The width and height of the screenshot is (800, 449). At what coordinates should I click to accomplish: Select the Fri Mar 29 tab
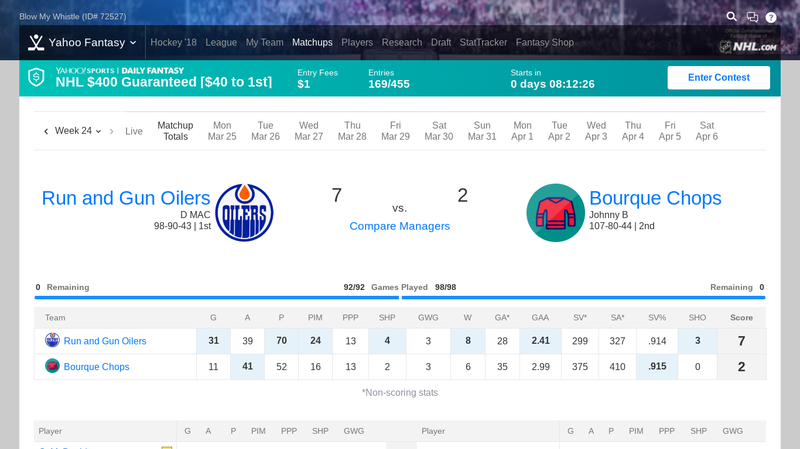tap(395, 131)
